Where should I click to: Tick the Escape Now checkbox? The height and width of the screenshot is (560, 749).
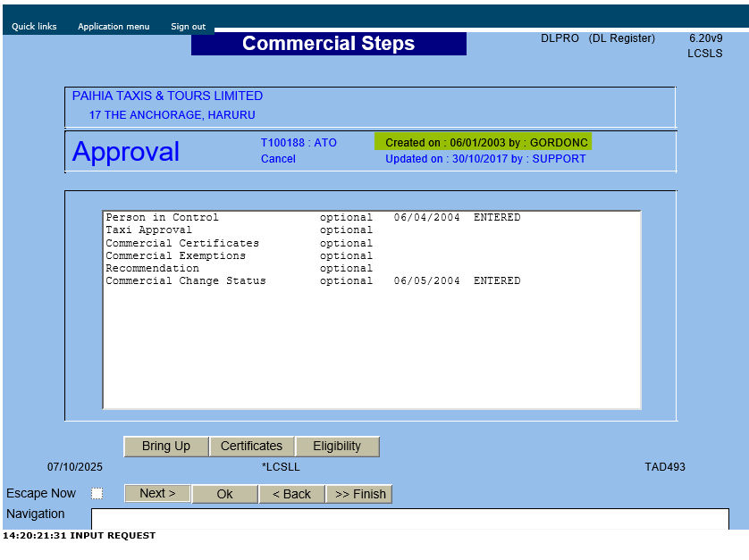coord(97,494)
